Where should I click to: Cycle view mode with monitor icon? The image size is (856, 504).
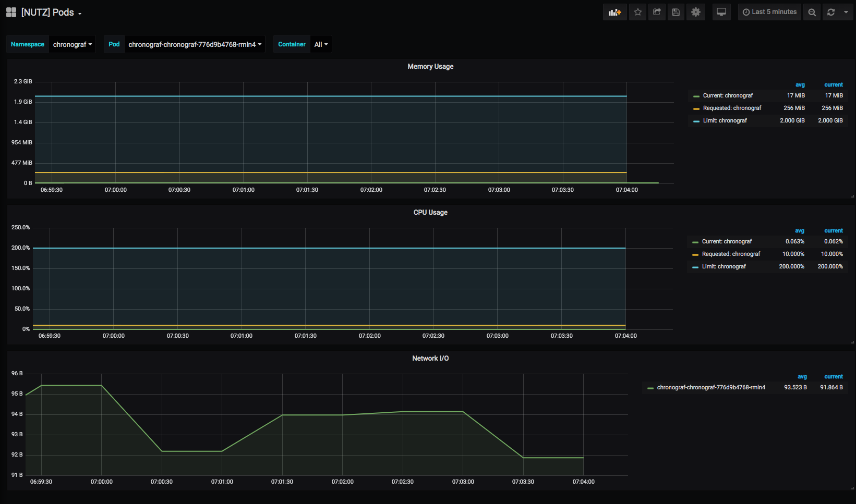pyautogui.click(x=721, y=12)
